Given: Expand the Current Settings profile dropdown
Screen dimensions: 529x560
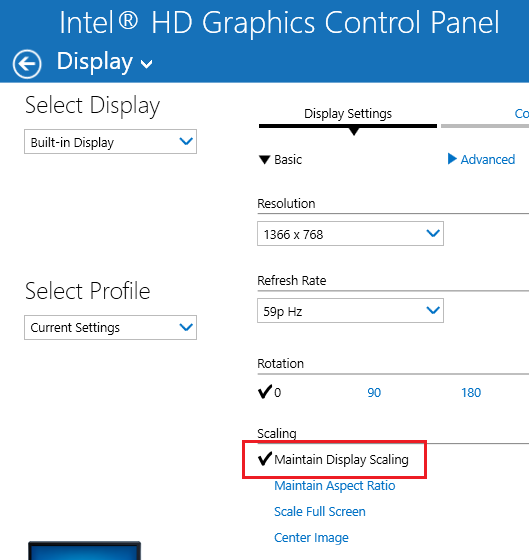Looking at the screenshot, I should (x=110, y=328).
